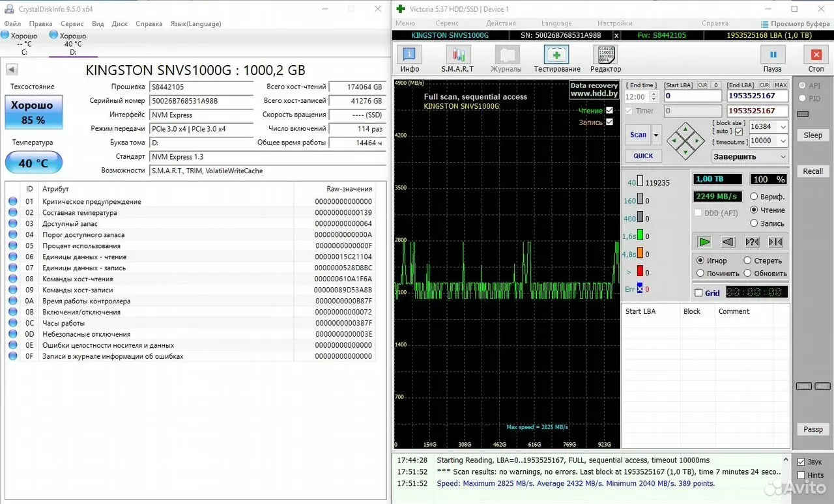Open the Просмотр буфера list icon
The width and height of the screenshot is (834, 504).
[765, 23]
